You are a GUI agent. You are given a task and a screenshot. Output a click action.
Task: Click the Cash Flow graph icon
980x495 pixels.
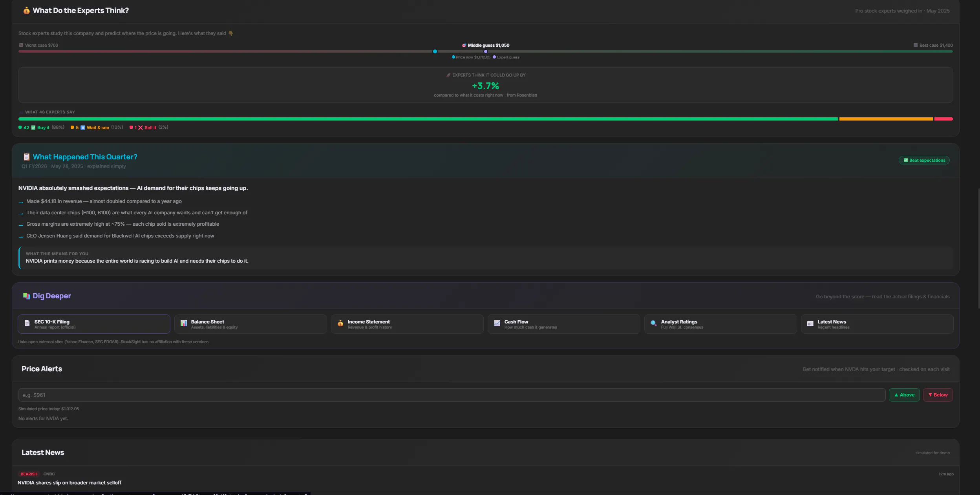pyautogui.click(x=497, y=323)
